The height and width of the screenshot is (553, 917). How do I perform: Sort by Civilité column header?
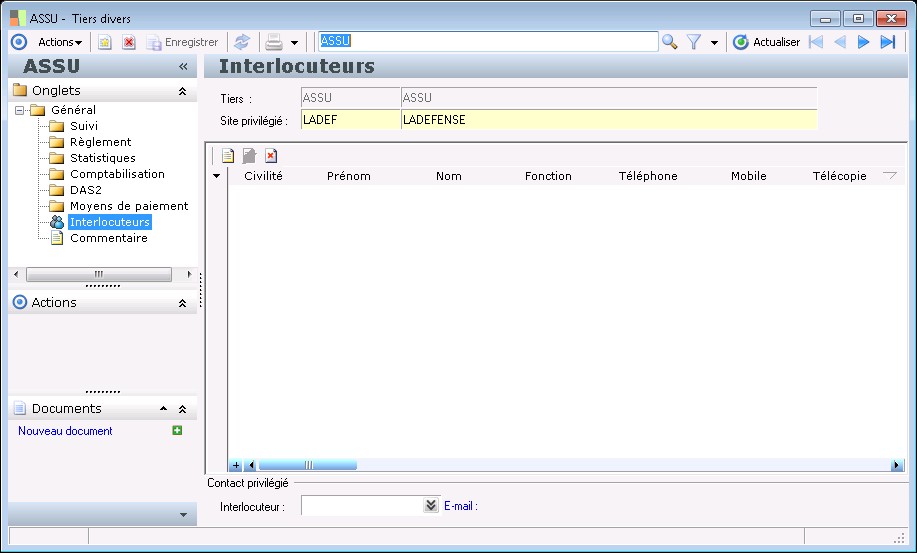coord(263,176)
